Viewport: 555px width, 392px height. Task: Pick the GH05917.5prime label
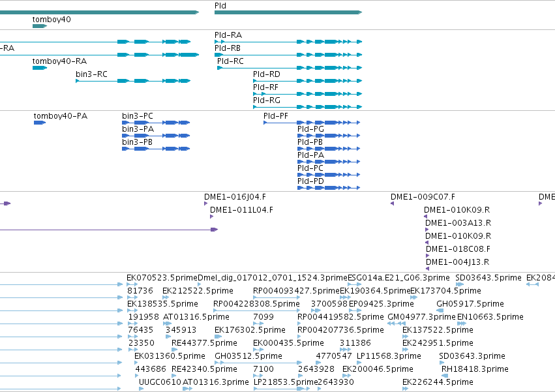(x=470, y=304)
